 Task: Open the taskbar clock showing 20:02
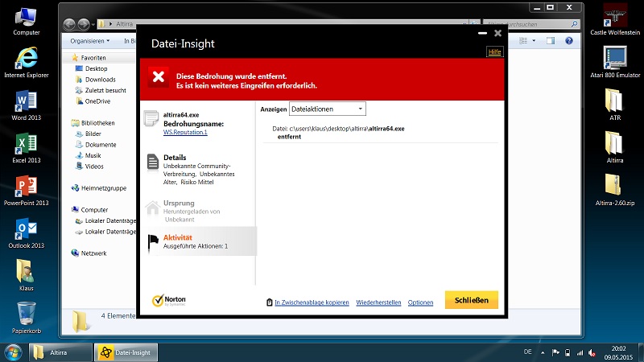(x=618, y=353)
